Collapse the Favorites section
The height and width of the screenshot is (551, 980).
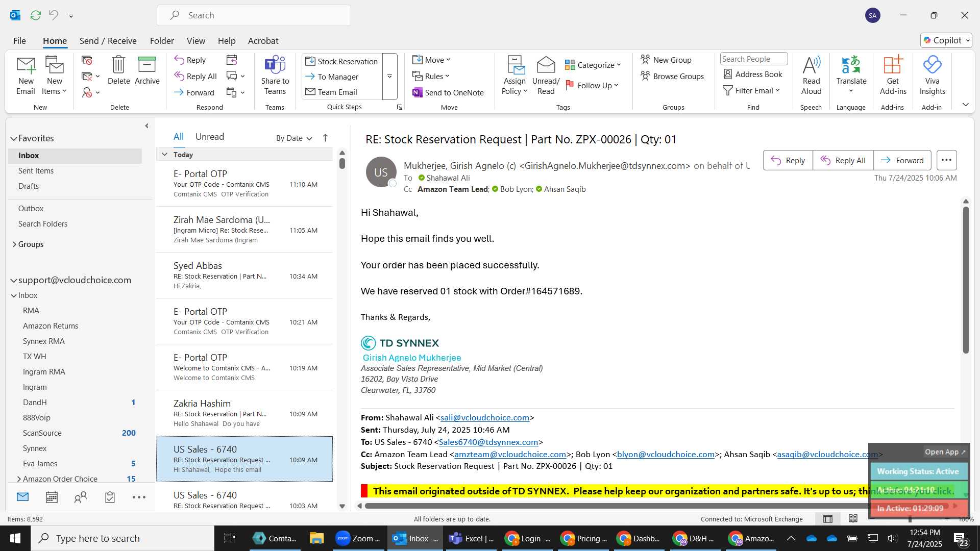(14, 138)
